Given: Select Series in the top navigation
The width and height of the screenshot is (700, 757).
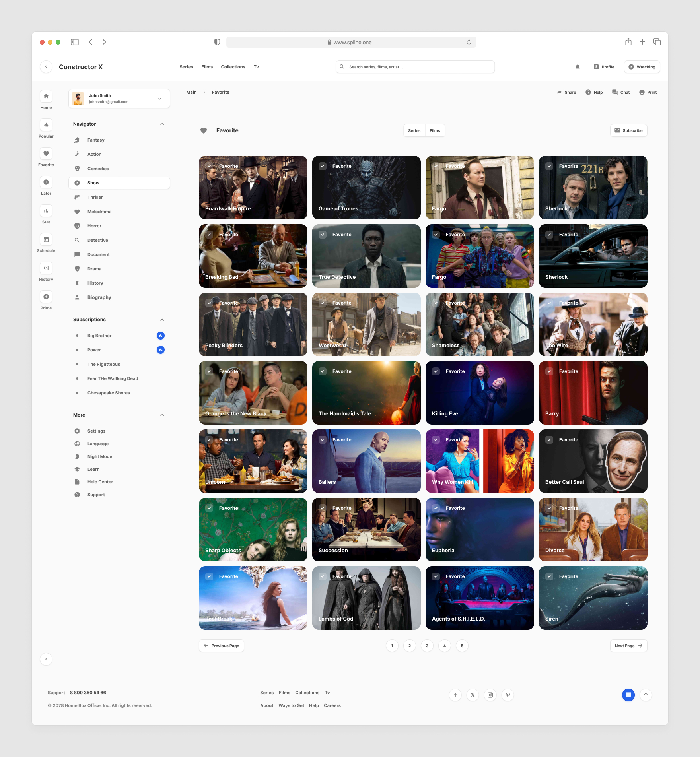Looking at the screenshot, I should [x=186, y=67].
